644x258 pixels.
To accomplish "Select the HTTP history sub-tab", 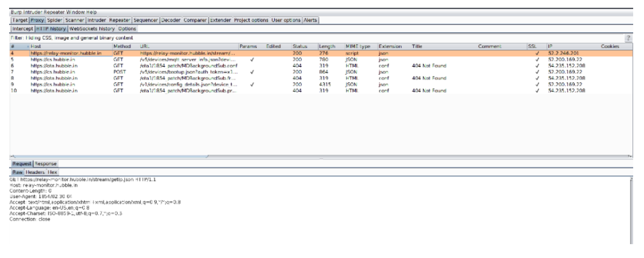I will tap(51, 29).
